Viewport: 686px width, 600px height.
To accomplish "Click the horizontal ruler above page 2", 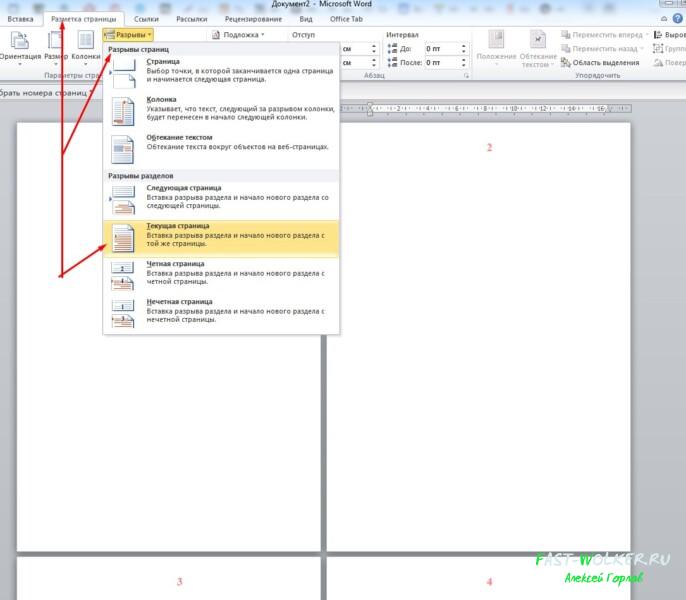I will (x=486, y=108).
